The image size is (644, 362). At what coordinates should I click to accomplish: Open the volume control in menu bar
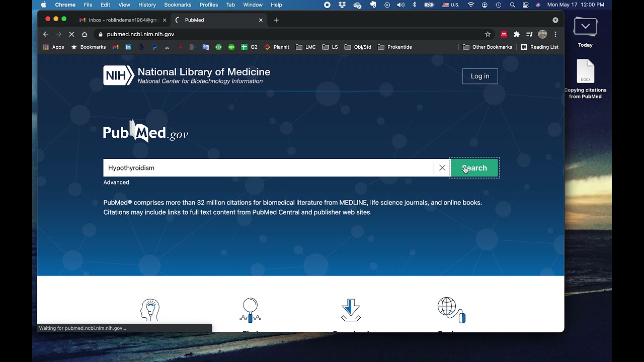(x=401, y=5)
